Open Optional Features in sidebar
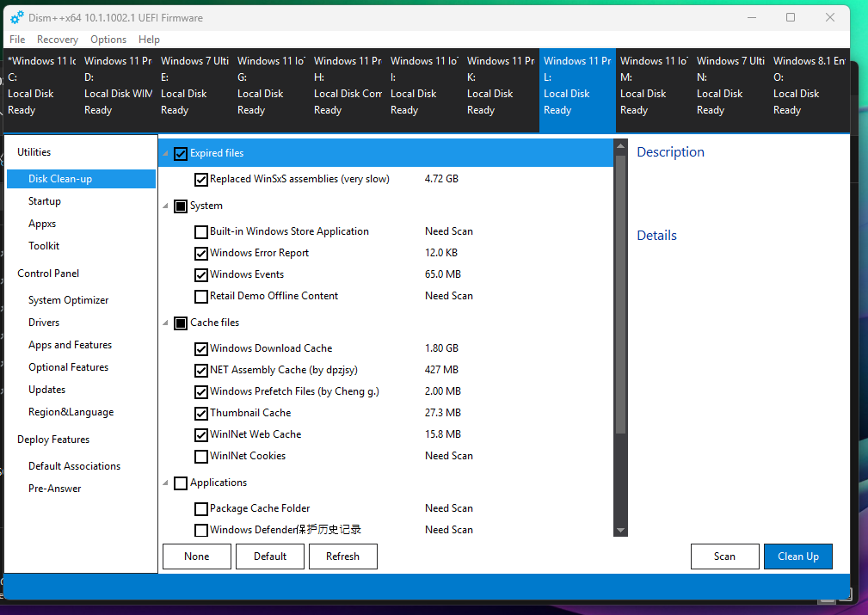 click(x=69, y=367)
